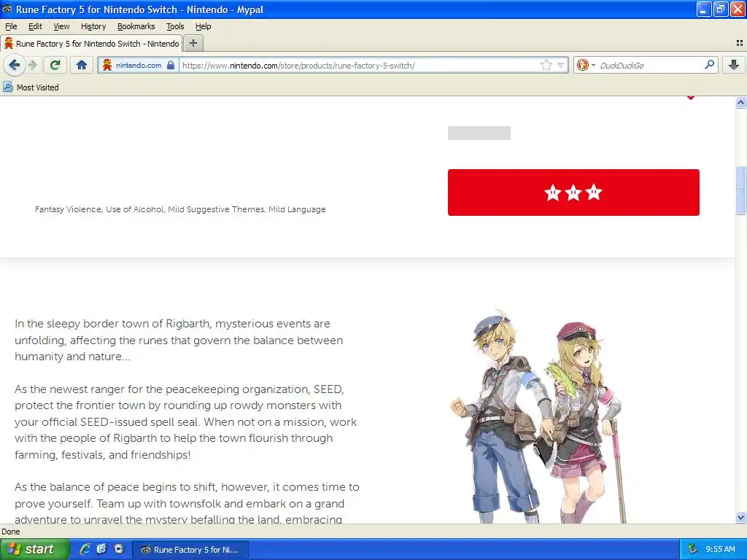Open the Bookmarks menu
747x560 pixels.
pyautogui.click(x=136, y=26)
